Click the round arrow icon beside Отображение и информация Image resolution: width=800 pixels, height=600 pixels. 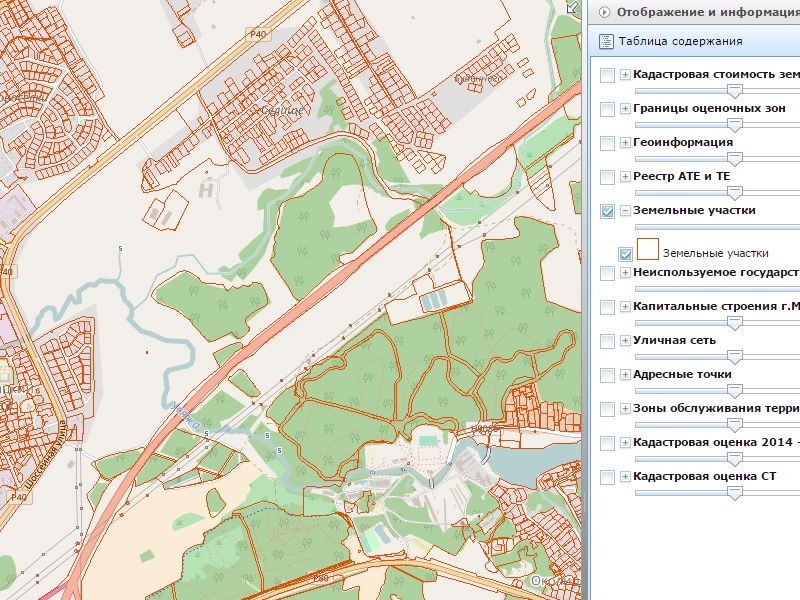[603, 12]
